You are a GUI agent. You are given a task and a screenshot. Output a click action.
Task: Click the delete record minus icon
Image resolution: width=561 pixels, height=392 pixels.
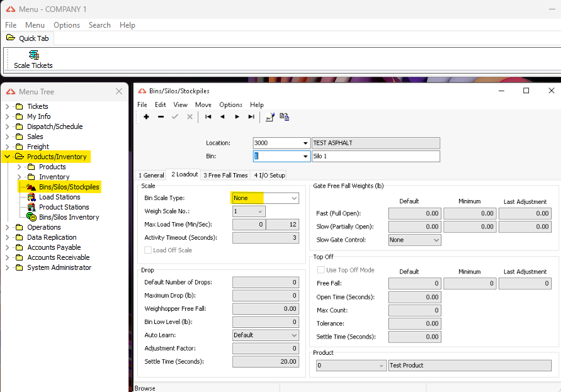tap(161, 116)
